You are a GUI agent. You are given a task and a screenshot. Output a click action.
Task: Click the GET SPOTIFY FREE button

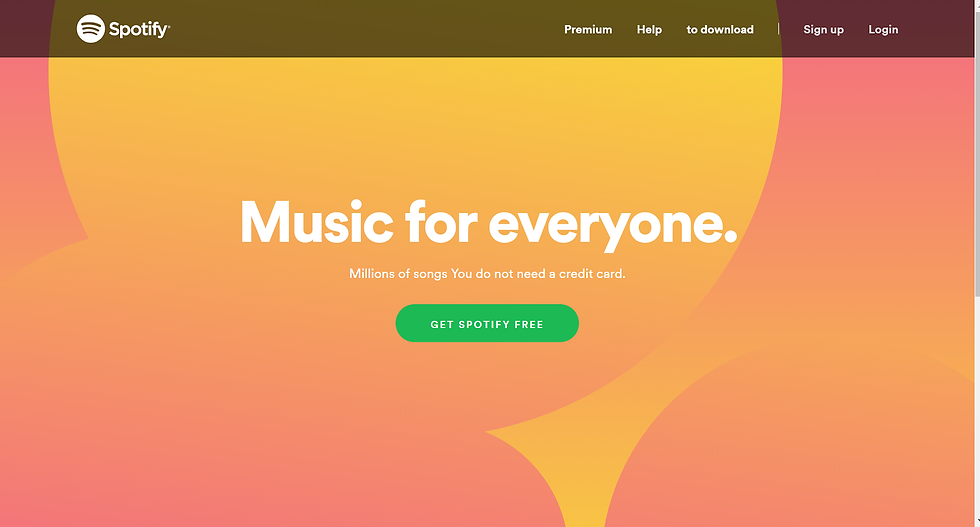[x=487, y=323]
